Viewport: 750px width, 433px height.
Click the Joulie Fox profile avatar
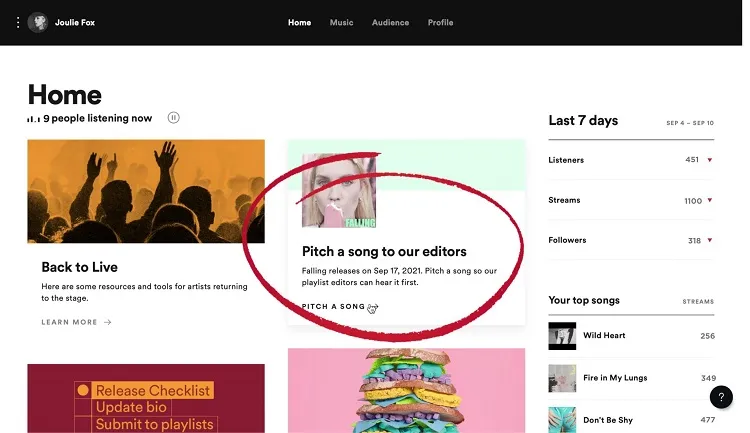[x=38, y=22]
